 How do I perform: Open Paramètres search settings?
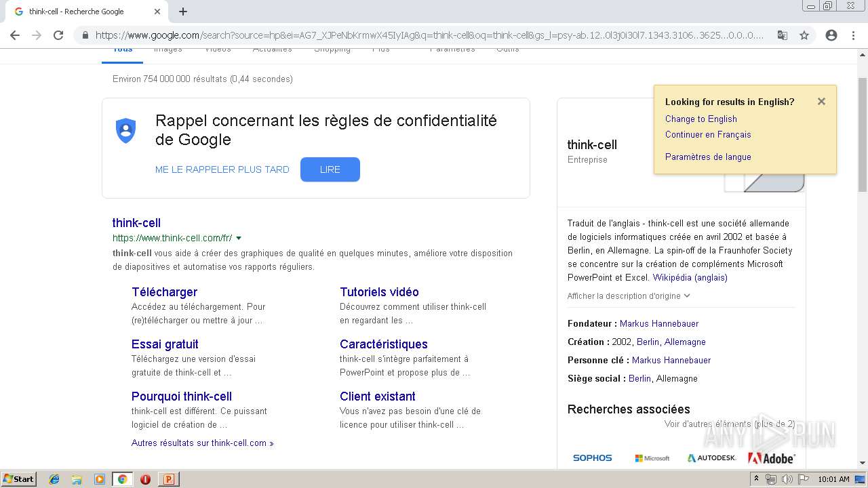(x=452, y=50)
